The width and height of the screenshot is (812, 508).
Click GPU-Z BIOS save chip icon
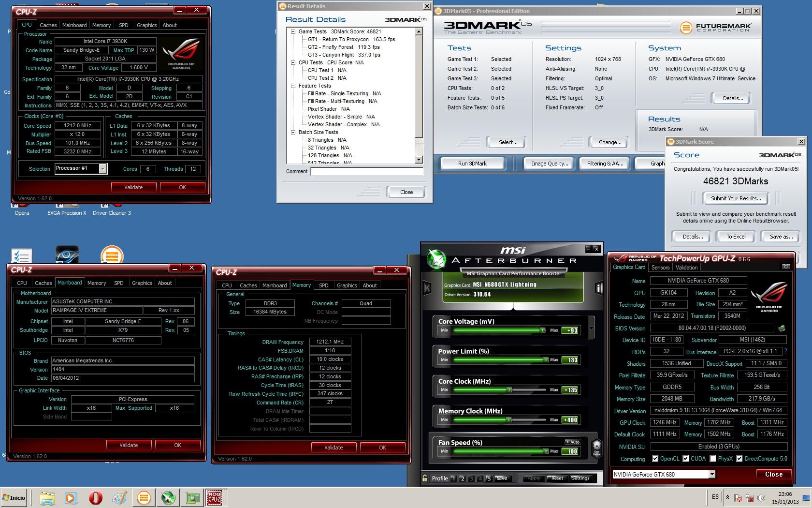click(x=781, y=329)
